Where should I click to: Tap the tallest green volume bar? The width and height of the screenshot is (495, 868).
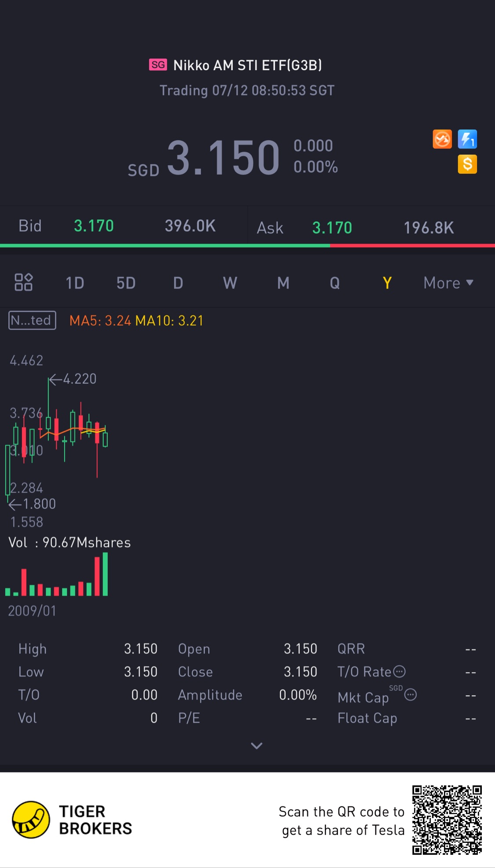click(x=105, y=574)
